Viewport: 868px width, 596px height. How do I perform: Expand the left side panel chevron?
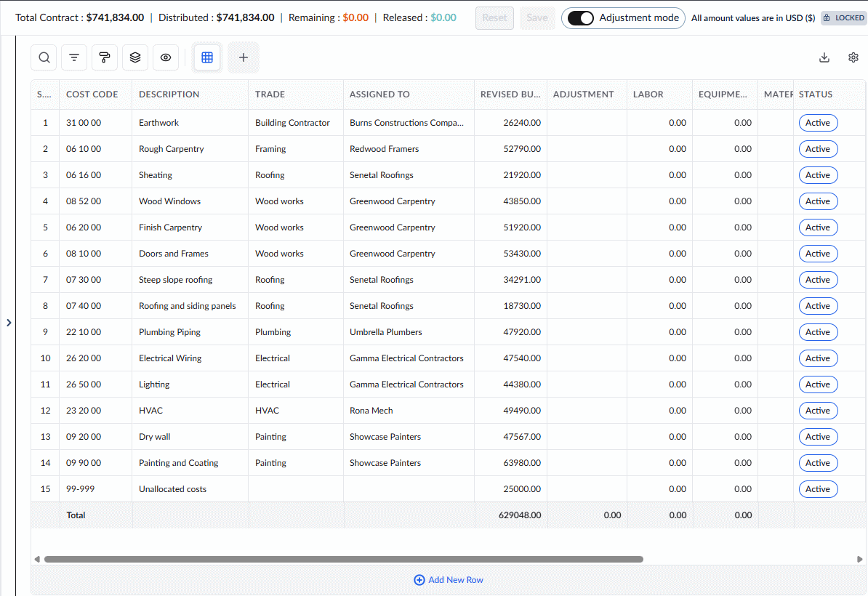click(x=9, y=323)
